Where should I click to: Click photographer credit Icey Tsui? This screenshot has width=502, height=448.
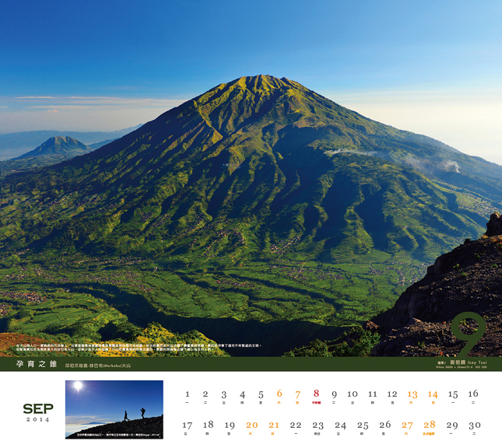pyautogui.click(x=477, y=362)
